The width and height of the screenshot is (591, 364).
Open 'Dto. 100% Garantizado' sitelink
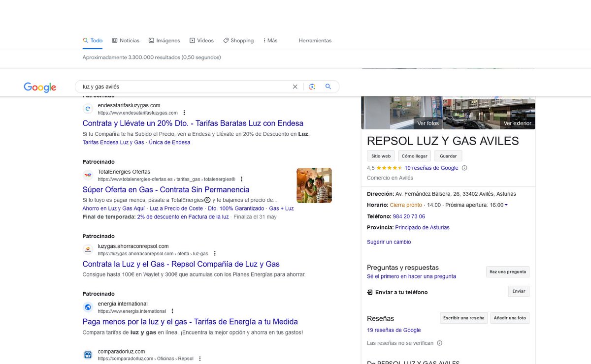pos(236,209)
